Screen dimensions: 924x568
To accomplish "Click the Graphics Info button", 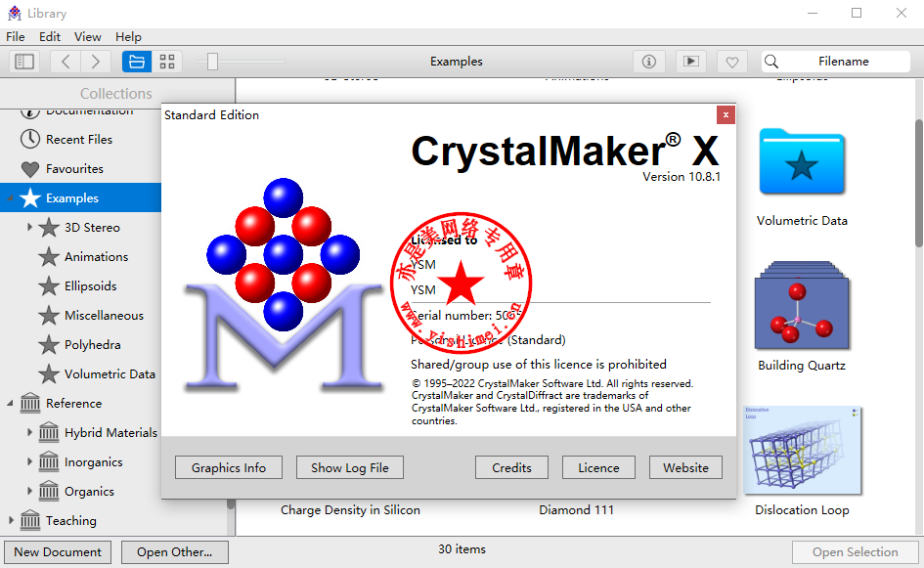I will tap(229, 468).
